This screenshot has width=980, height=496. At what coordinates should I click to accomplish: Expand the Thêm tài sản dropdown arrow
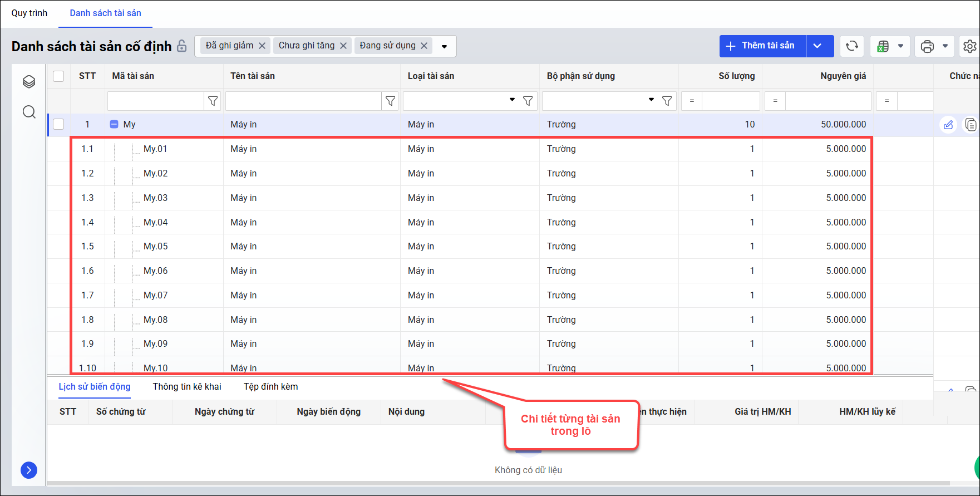817,46
